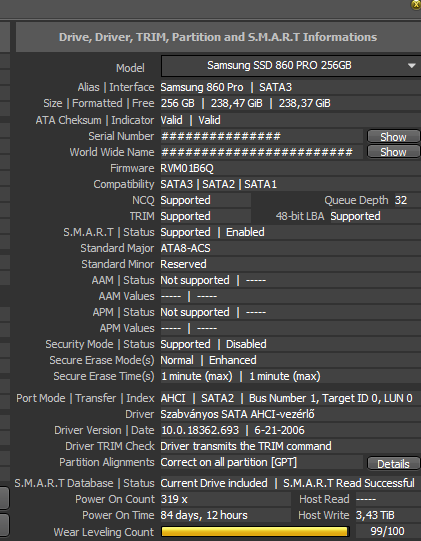Image resolution: width=421 pixels, height=541 pixels.
Task: Click Power On Count value '319 x'
Action: pyautogui.click(x=174, y=499)
